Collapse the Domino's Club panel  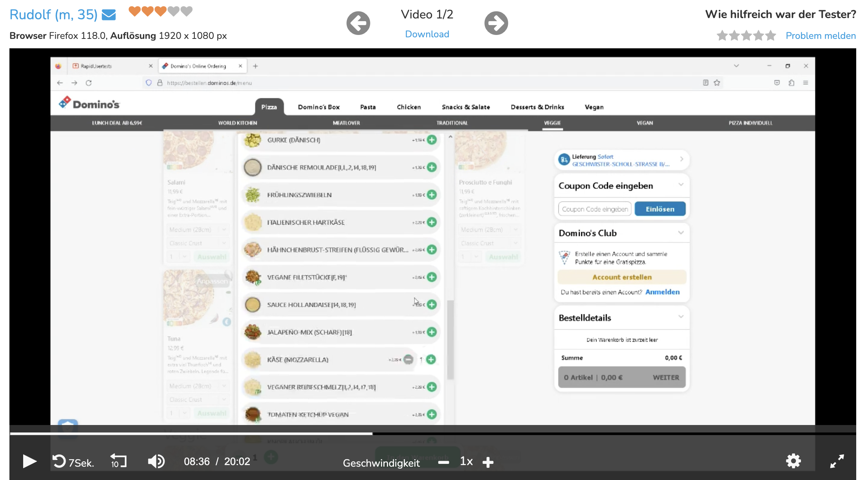(681, 233)
